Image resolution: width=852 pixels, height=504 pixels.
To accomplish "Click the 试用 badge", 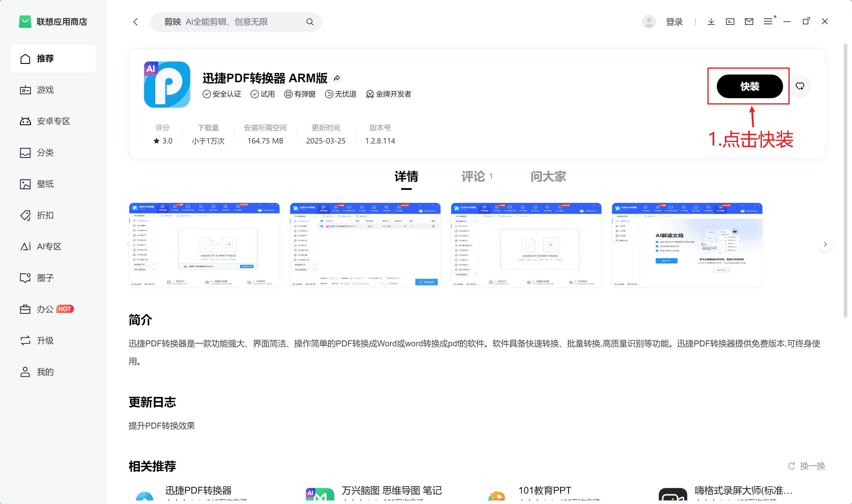I will click(x=262, y=94).
